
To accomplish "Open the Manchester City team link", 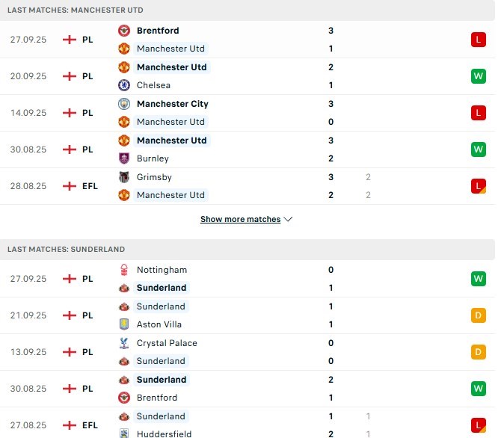I will tap(172, 104).
